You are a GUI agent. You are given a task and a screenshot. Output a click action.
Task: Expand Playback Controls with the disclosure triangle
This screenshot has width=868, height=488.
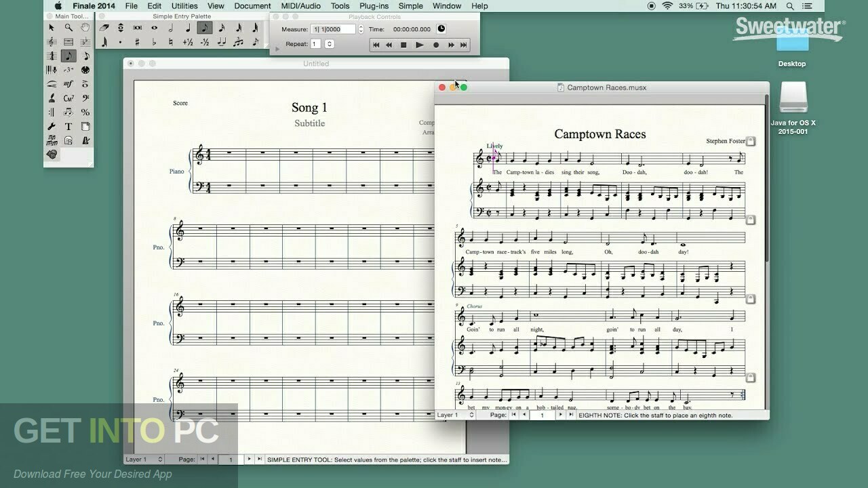277,49
